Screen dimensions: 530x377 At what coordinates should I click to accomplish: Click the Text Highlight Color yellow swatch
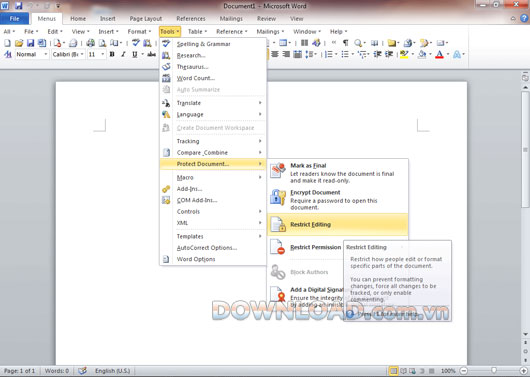tap(404, 54)
